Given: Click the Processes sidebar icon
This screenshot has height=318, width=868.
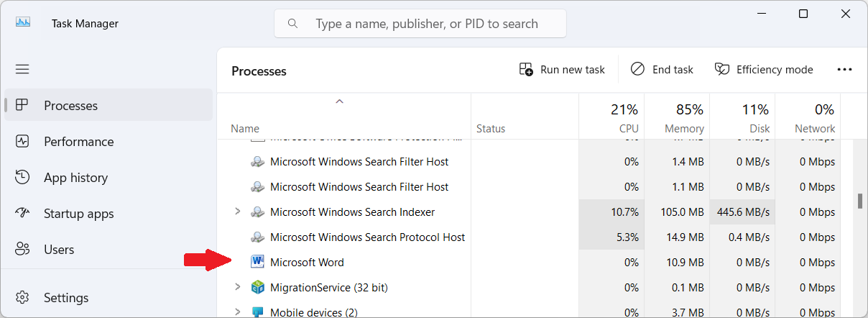Looking at the screenshot, I should [22, 105].
